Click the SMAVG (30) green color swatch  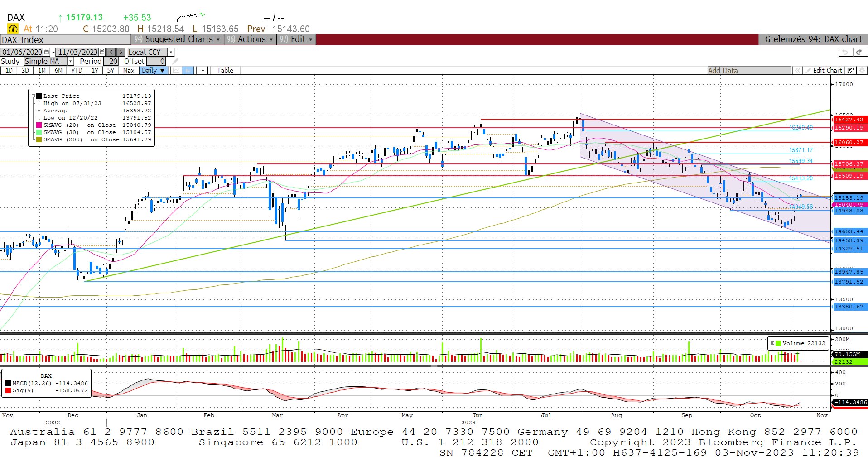click(39, 132)
